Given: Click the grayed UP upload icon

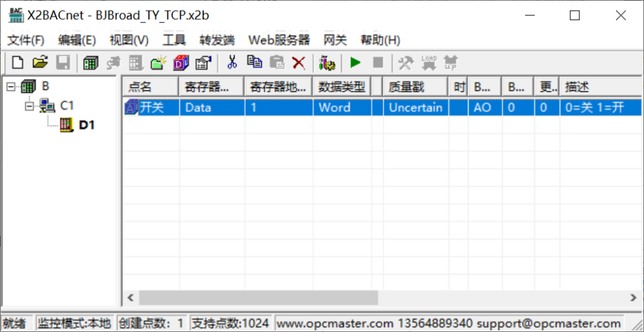Looking at the screenshot, I should (451, 63).
